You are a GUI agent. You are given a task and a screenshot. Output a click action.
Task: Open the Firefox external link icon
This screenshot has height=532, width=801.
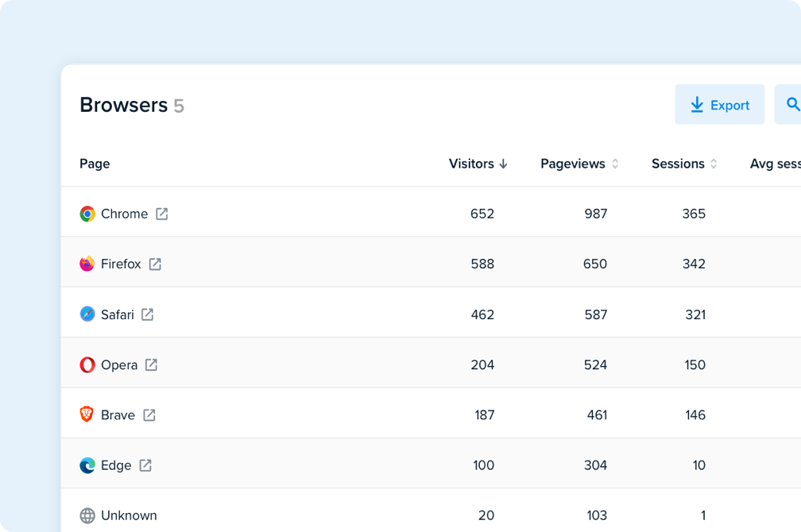(155, 264)
